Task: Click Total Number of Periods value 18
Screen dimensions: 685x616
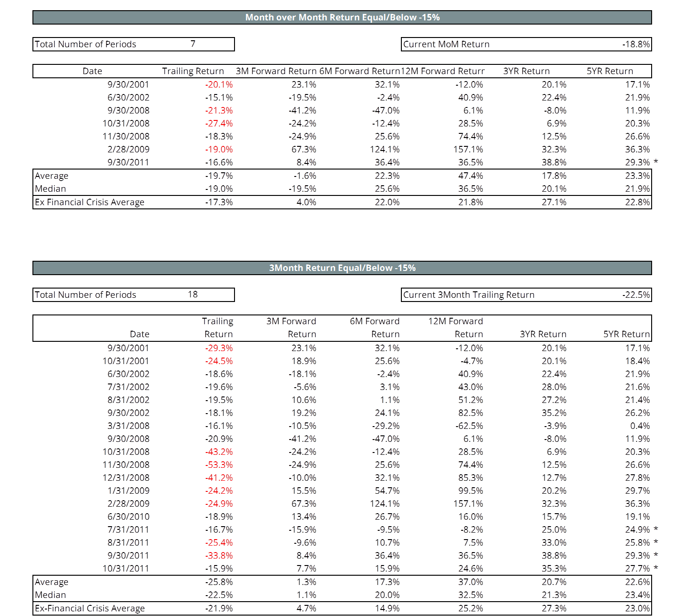Action: (x=193, y=295)
